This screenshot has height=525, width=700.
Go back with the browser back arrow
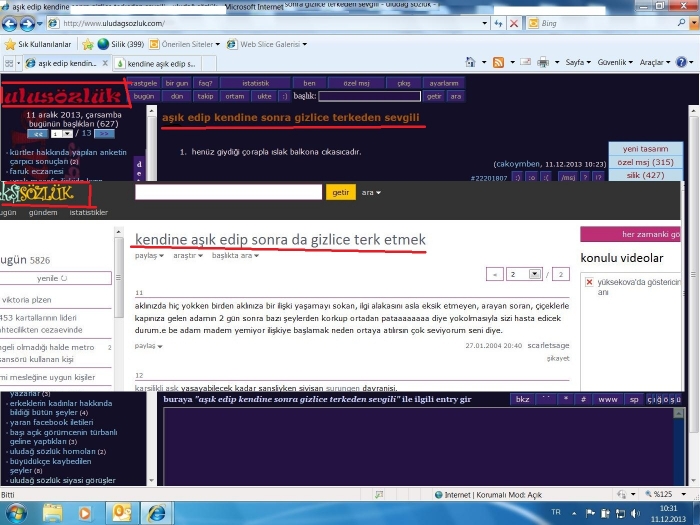point(9,23)
